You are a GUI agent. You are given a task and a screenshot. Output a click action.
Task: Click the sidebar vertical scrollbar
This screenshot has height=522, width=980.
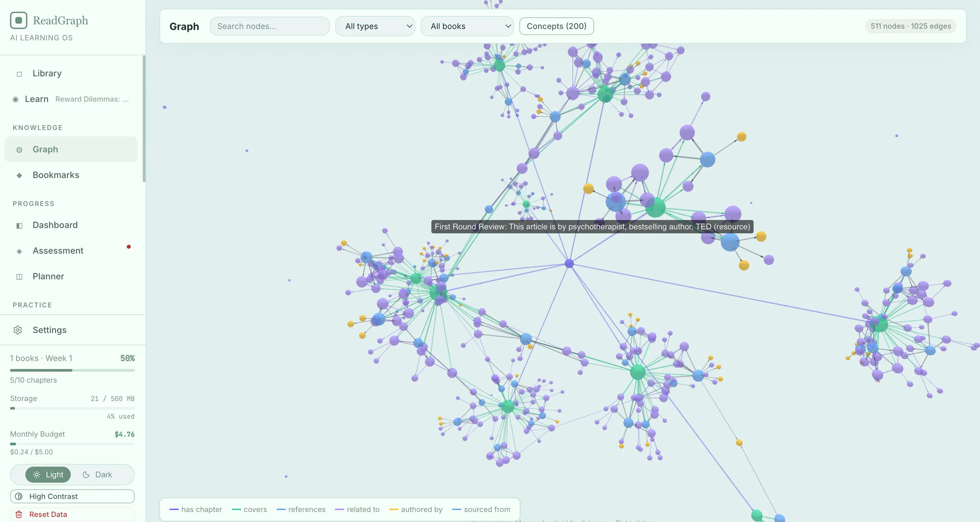[x=144, y=119]
